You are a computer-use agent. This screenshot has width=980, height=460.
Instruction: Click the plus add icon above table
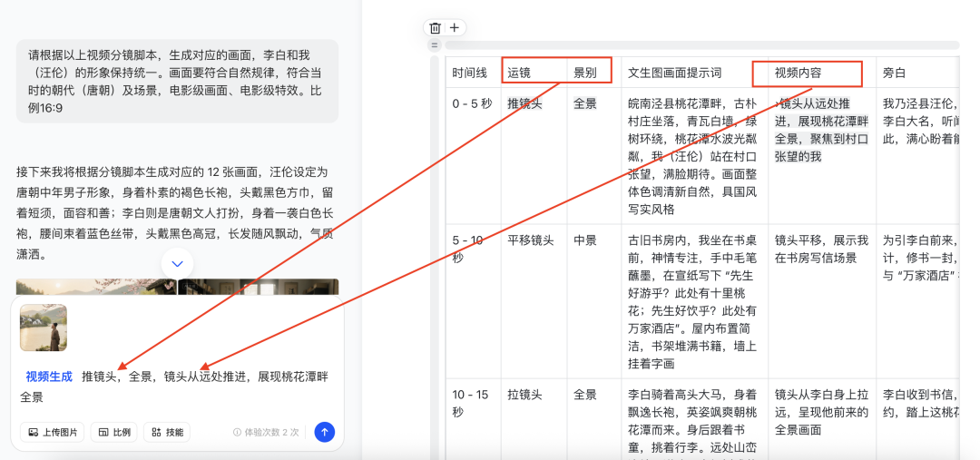pyautogui.click(x=455, y=27)
